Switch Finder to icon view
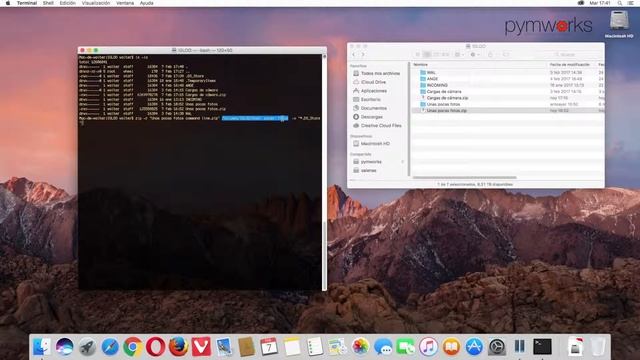 (418, 54)
